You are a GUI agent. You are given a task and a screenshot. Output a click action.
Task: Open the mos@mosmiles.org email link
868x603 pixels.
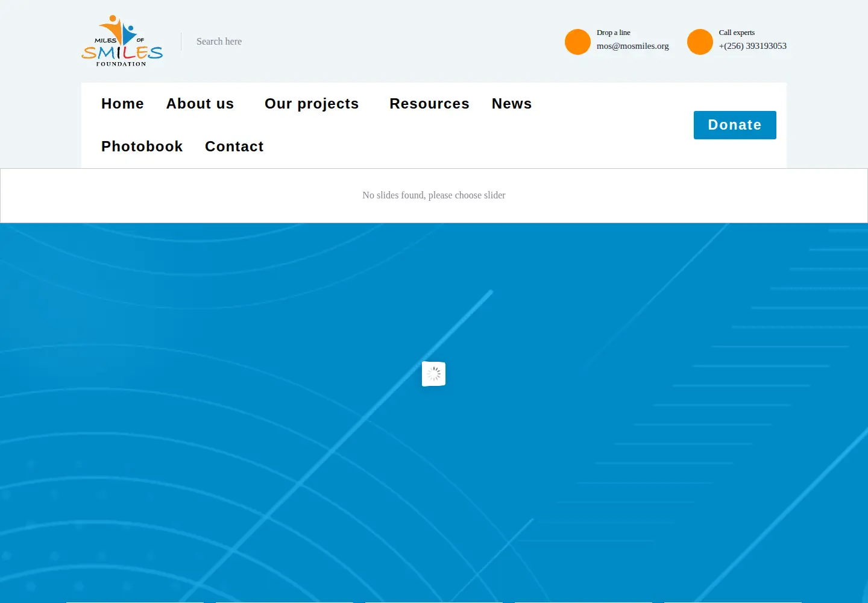(633, 46)
